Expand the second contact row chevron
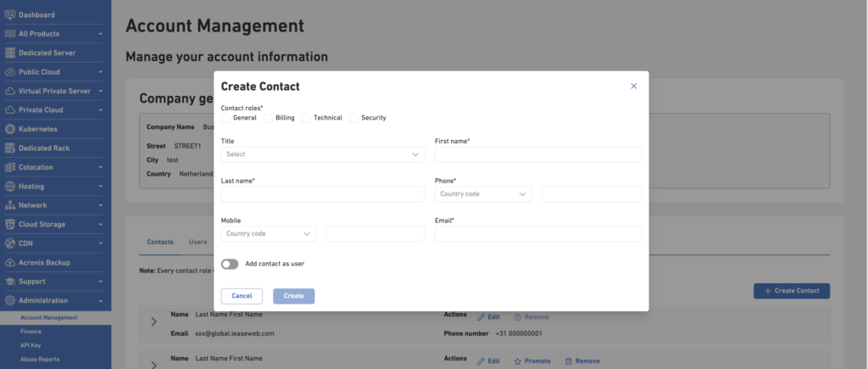Image resolution: width=868 pixels, height=369 pixels. click(x=154, y=364)
